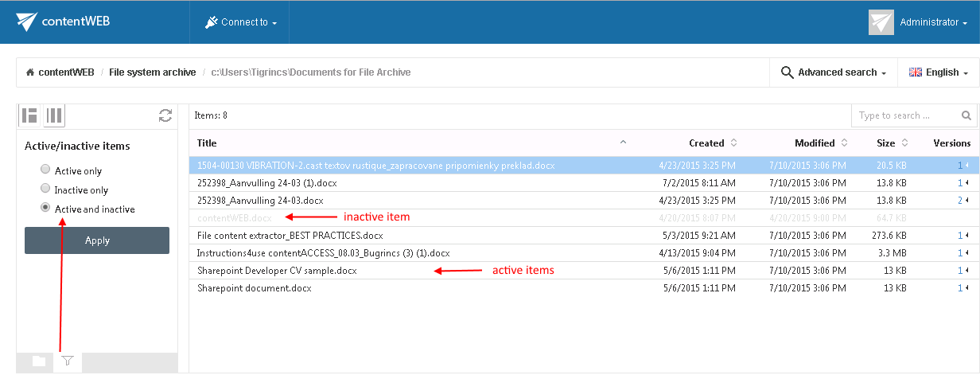Sort the table by Created column

[x=707, y=143]
